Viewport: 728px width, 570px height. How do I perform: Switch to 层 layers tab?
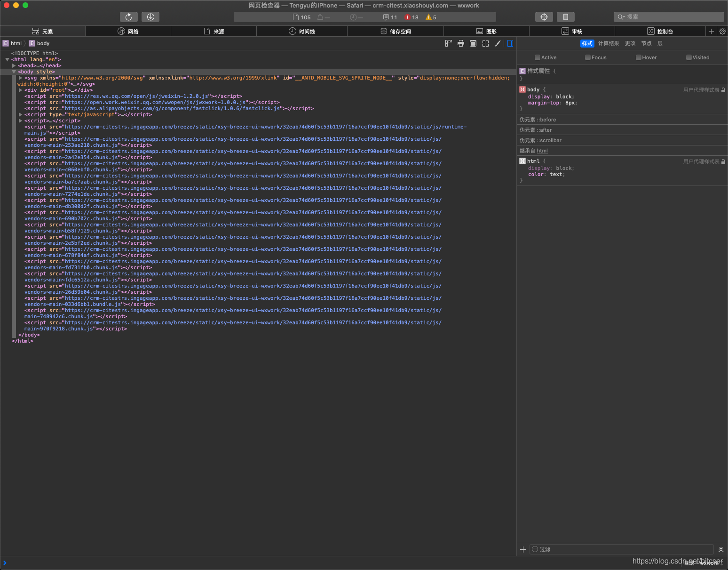(660, 43)
